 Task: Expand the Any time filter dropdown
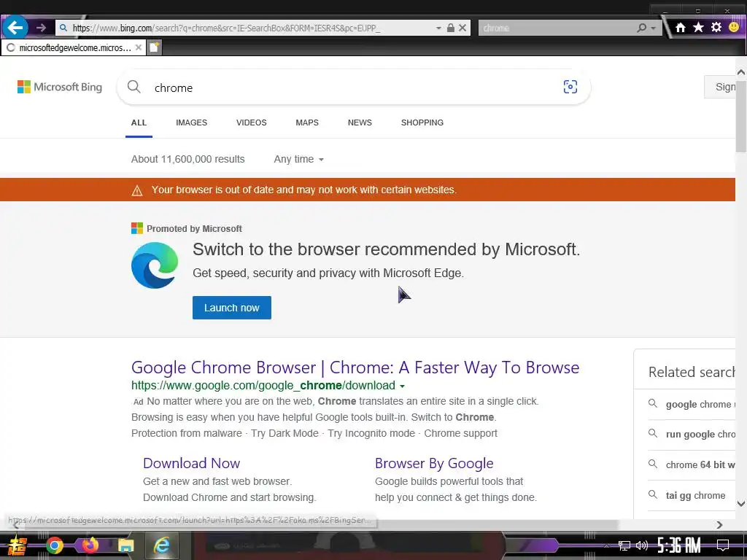[x=298, y=159]
